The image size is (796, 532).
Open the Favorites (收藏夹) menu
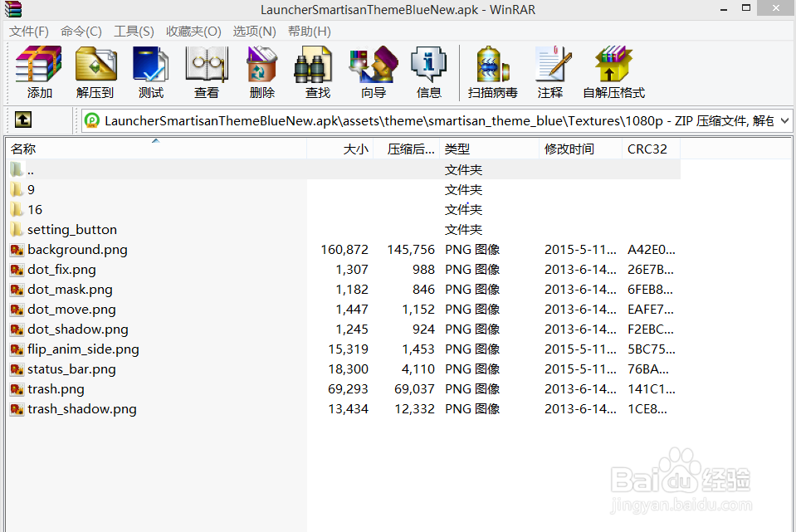point(193,32)
